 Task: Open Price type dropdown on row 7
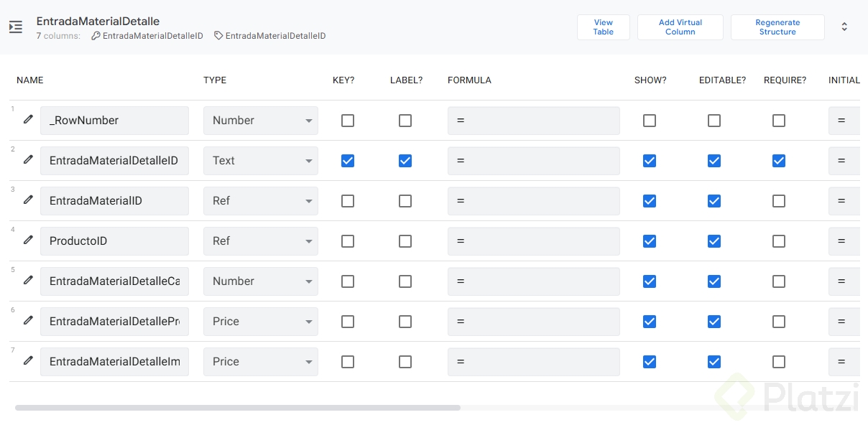click(260, 362)
